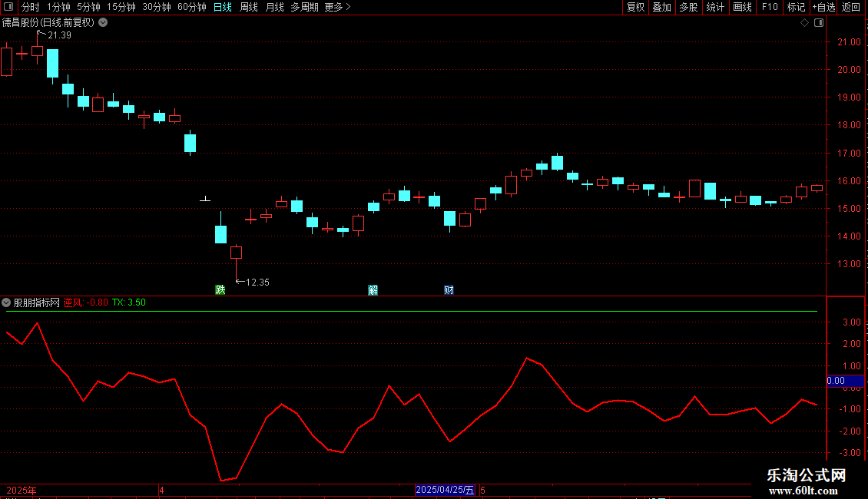Image resolution: width=868 pixels, height=499 pixels.
Task: Select the 15分钟 period
Action: pyautogui.click(x=121, y=7)
